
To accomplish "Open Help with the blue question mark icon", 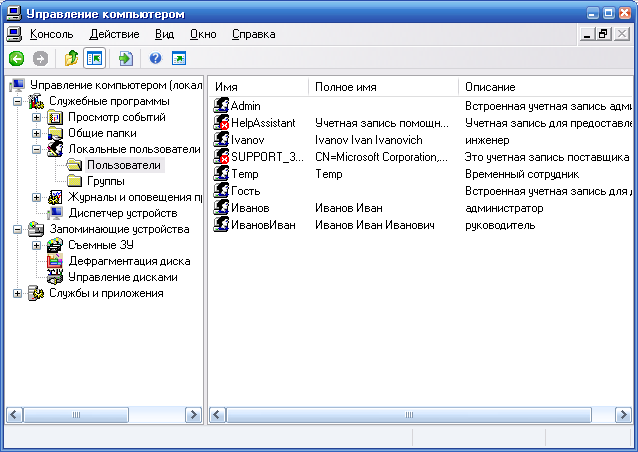I will point(155,58).
